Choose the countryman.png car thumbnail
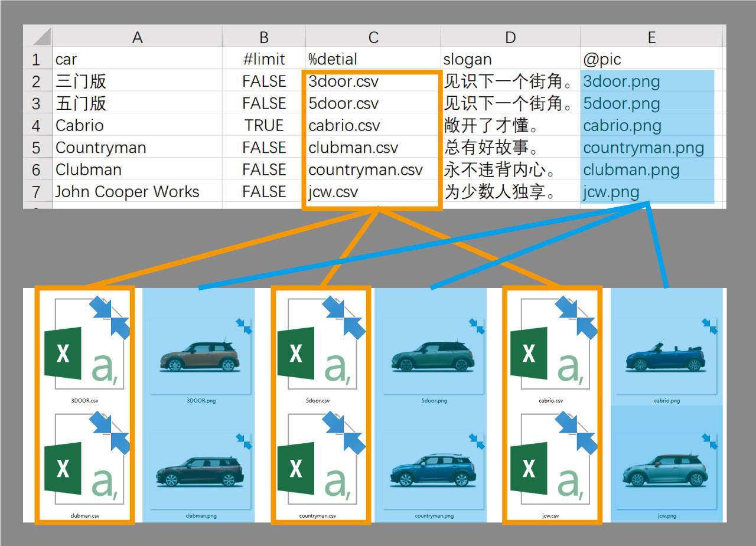The width and height of the screenshot is (756, 546). tap(434, 471)
